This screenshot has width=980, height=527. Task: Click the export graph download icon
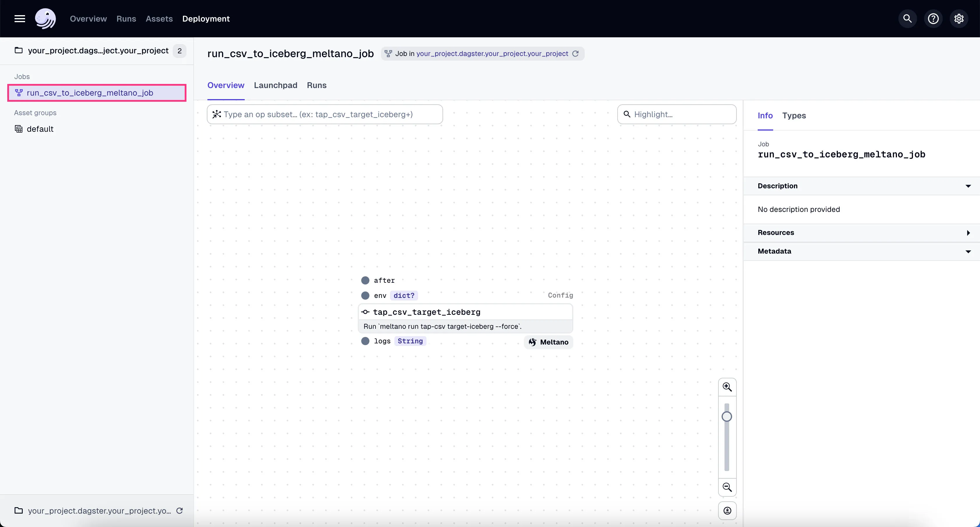pyautogui.click(x=727, y=511)
